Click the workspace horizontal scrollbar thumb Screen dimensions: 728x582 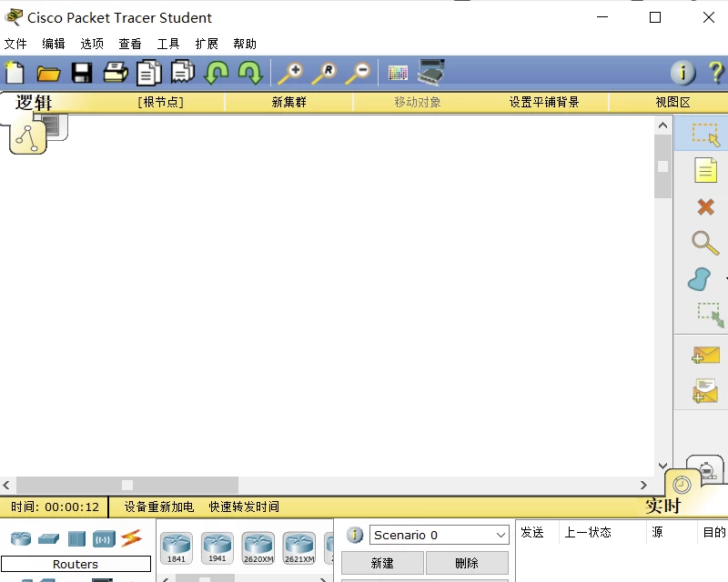pos(127,486)
